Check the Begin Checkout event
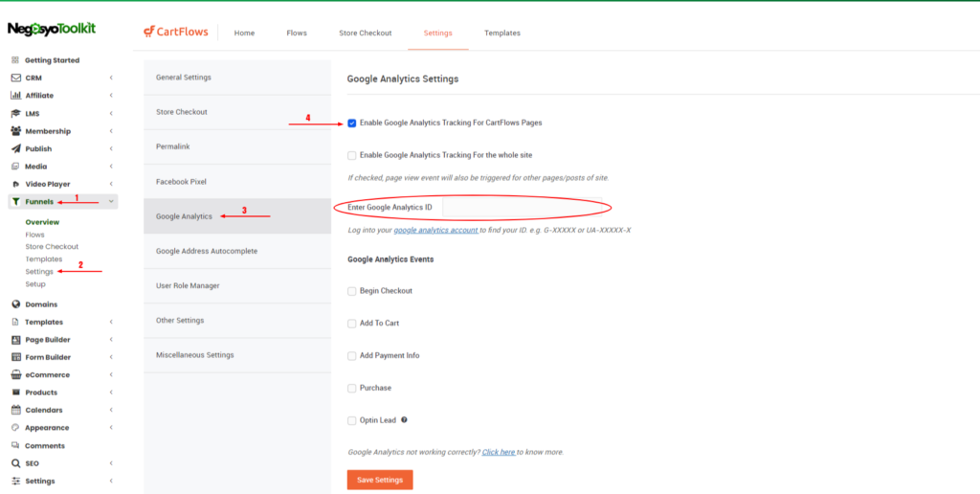This screenshot has height=494, width=980. pyautogui.click(x=352, y=291)
